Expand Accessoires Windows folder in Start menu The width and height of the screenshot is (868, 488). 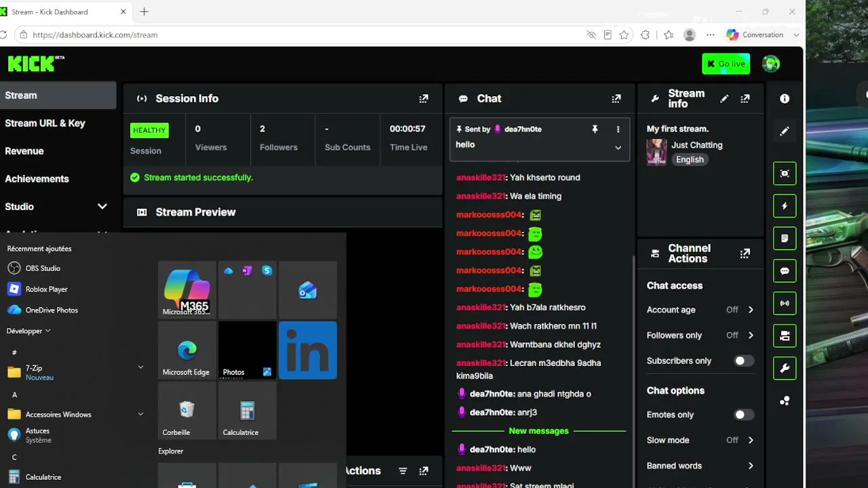coord(140,414)
